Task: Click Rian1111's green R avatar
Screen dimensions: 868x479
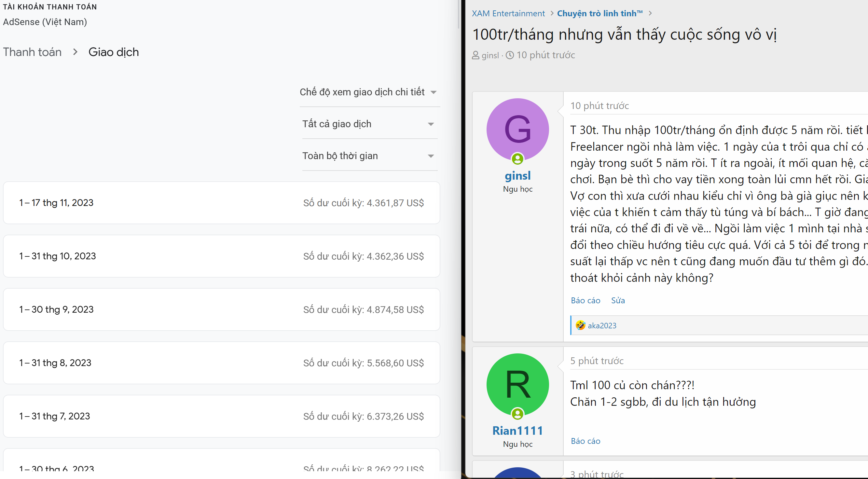Action: [517, 384]
